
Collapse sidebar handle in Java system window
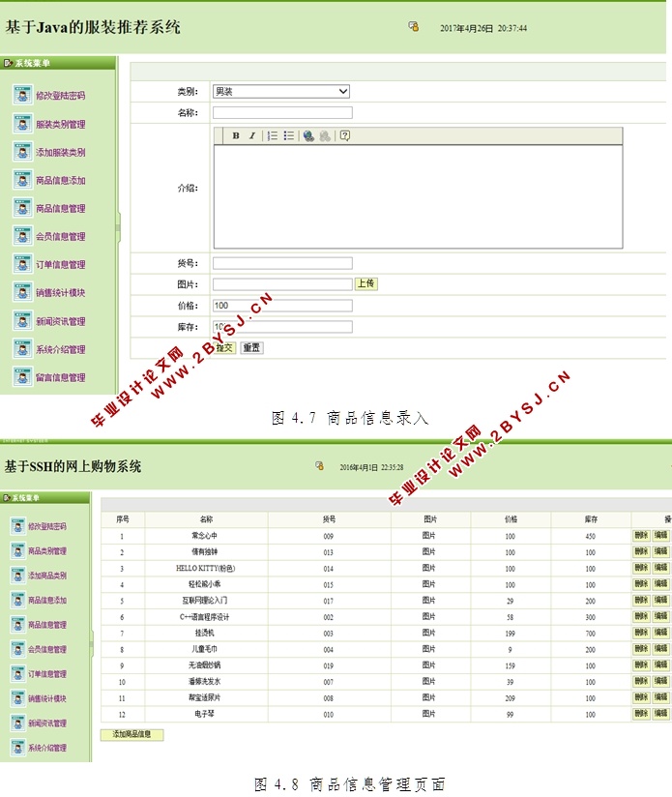(118, 226)
